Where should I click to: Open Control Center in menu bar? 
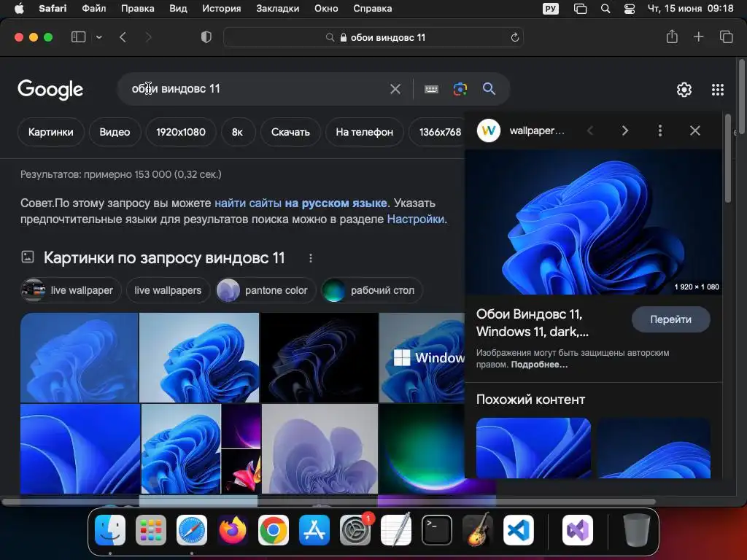click(x=630, y=9)
